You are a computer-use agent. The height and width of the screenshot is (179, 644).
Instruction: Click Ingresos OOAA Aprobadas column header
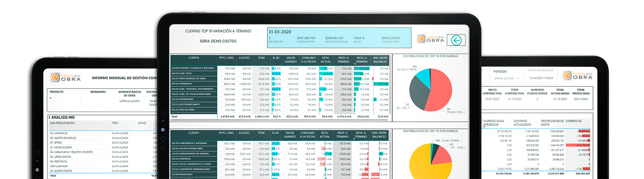coord(495,122)
